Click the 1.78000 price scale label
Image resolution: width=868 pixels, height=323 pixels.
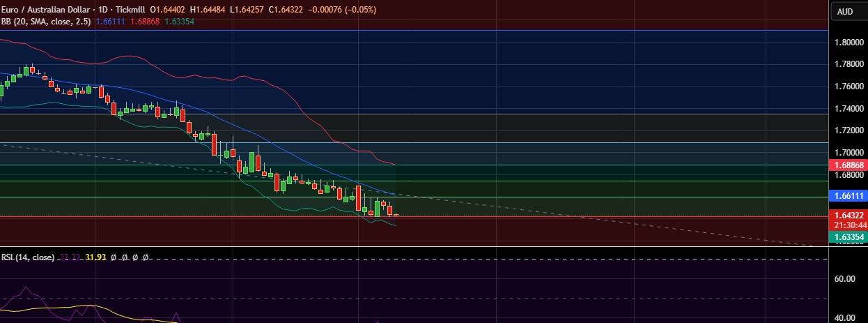848,64
